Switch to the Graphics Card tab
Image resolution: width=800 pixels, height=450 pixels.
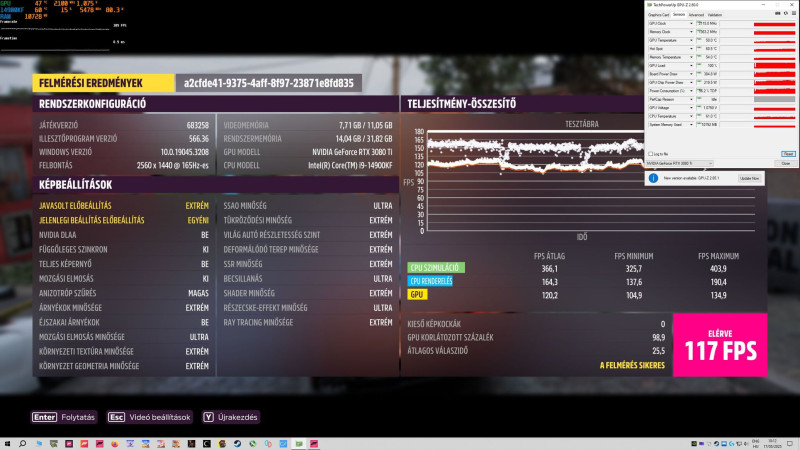[x=659, y=15]
